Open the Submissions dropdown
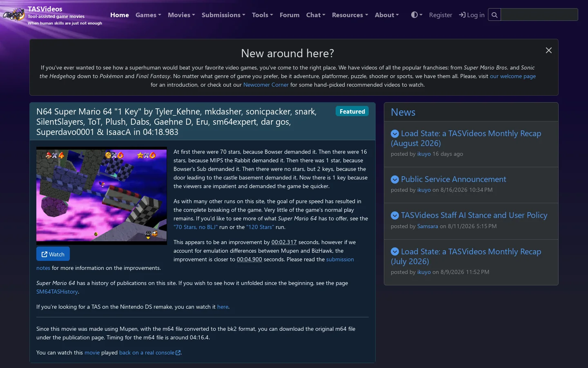Screen dimensions: 588x368 pyautogui.click(x=223, y=15)
